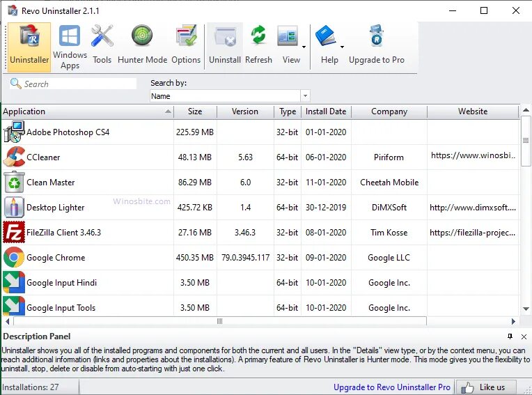Image resolution: width=532 pixels, height=395 pixels.
Task: Click the Piriform company cell
Action: click(x=389, y=157)
